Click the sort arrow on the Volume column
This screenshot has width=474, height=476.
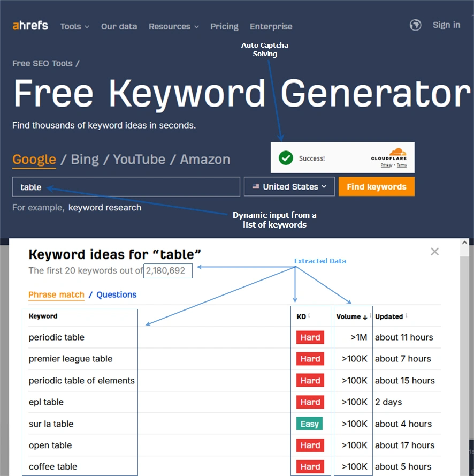(365, 316)
